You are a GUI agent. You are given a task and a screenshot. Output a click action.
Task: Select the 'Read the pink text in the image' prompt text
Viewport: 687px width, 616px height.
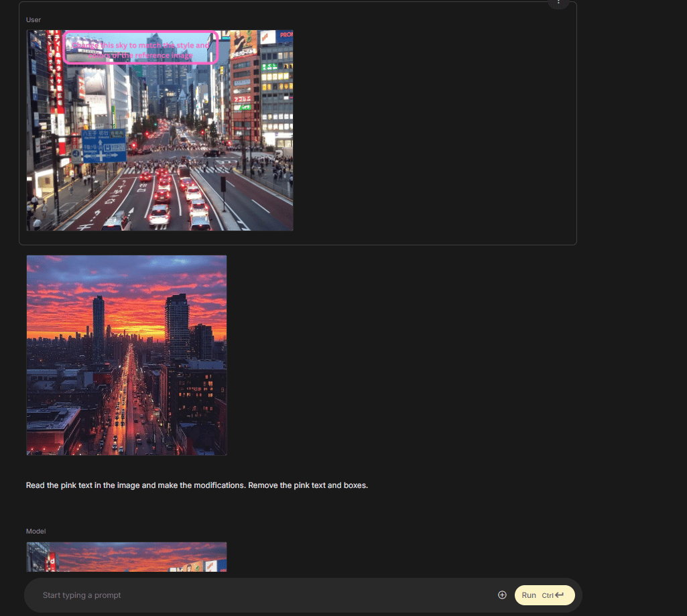pyautogui.click(x=197, y=485)
